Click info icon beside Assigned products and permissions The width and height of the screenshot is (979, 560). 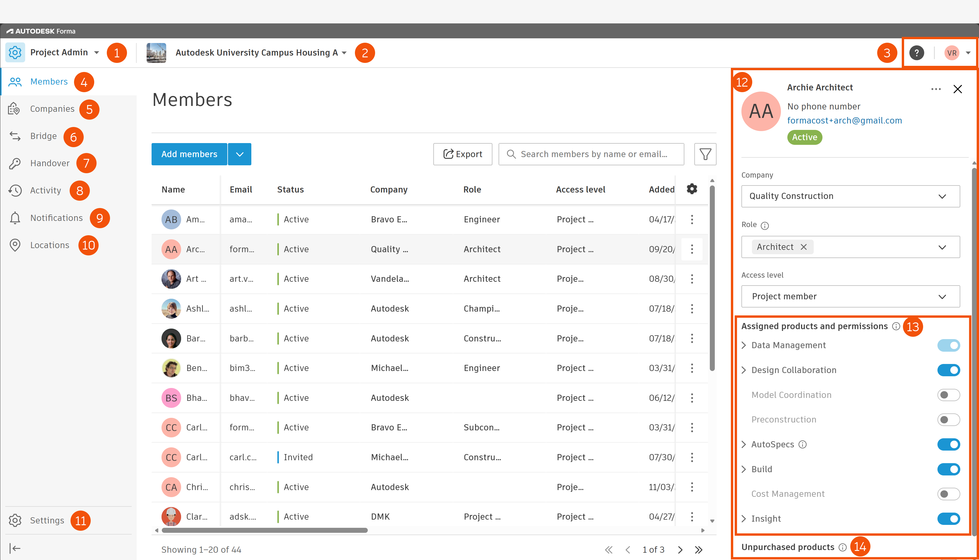896,326
